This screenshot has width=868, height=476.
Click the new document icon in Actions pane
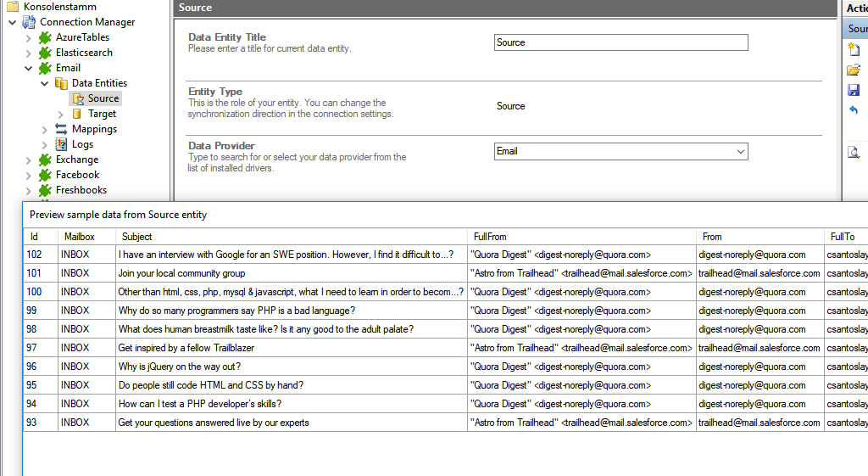click(854, 50)
